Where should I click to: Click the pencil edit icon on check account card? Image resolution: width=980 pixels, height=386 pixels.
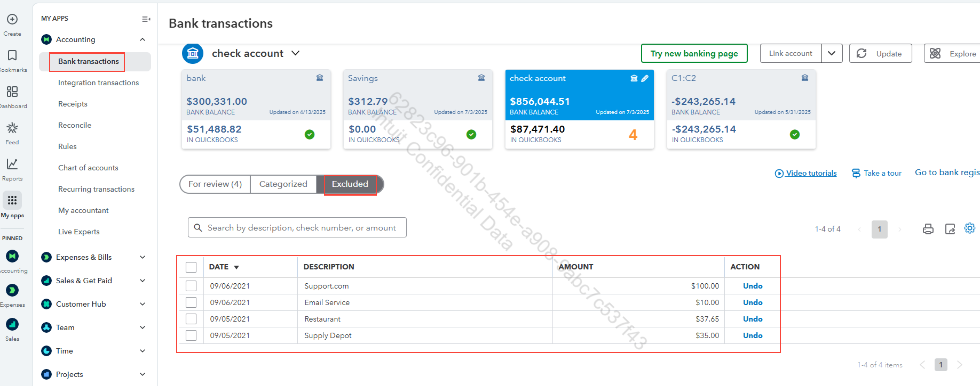(645, 78)
